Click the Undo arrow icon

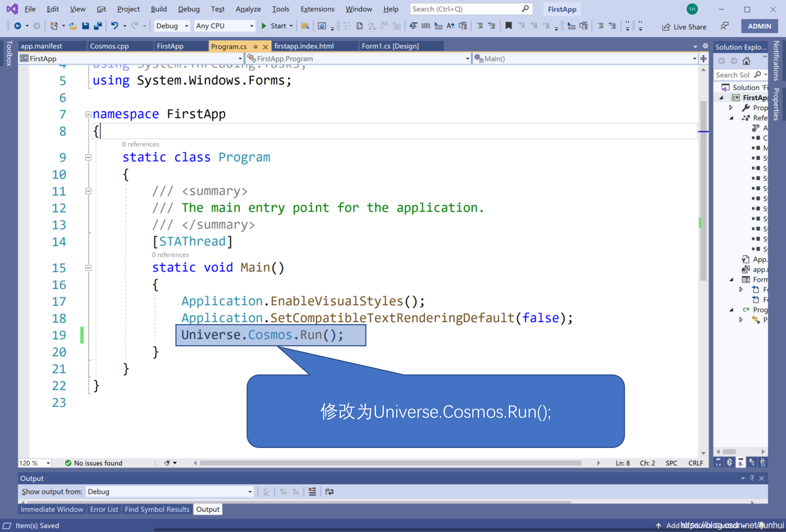pyautogui.click(x=115, y=26)
